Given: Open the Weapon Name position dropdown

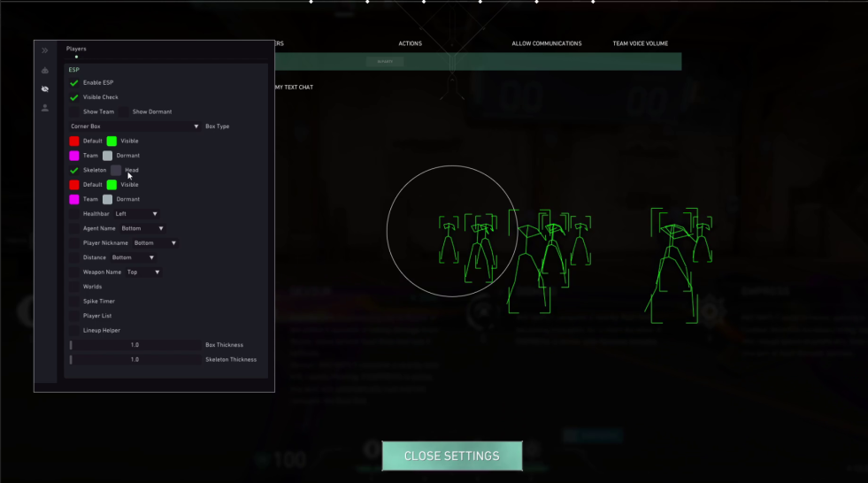Looking at the screenshot, I should click(x=143, y=272).
